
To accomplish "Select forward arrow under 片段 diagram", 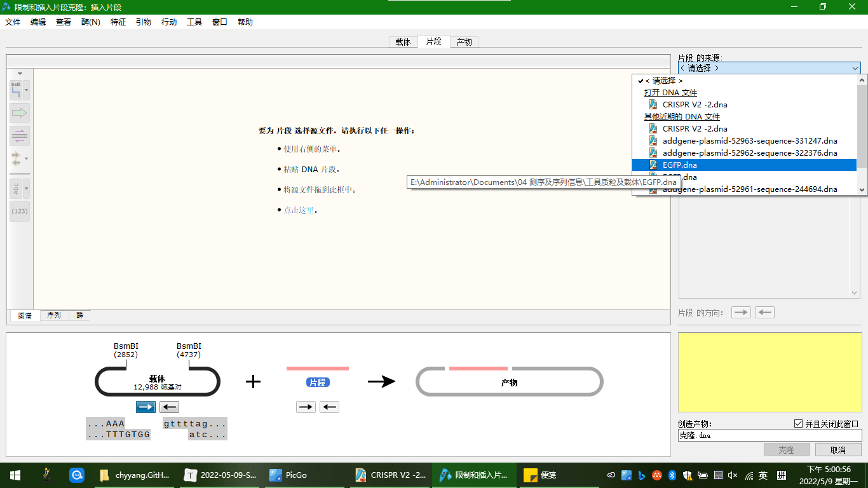I will 306,407.
